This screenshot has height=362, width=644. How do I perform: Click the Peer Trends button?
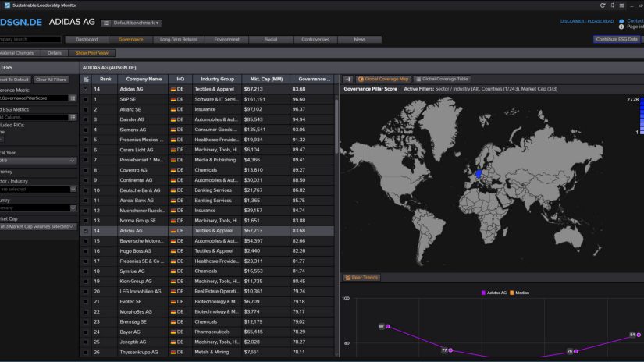tap(362, 278)
